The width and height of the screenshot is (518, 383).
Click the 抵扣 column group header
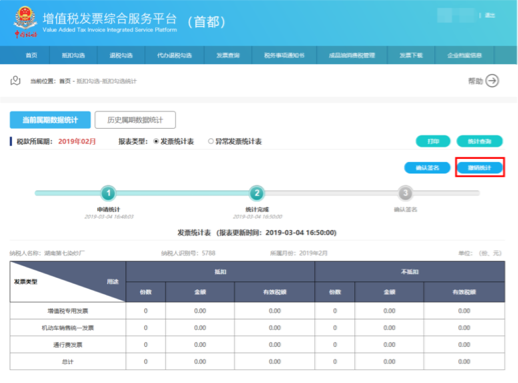tap(220, 272)
